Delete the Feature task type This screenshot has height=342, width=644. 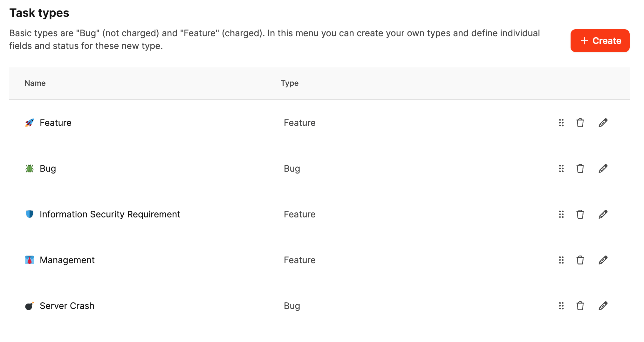[580, 123]
